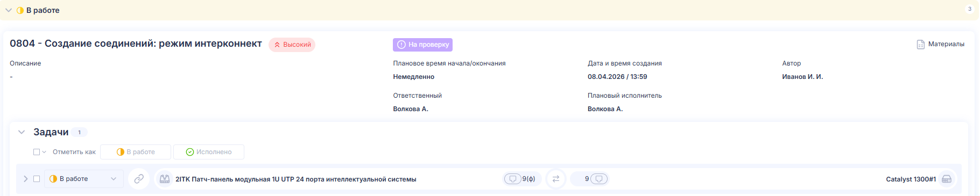Open the small dropdown arrow beside select-all checkbox
This screenshot has width=980, height=196.
tap(44, 152)
